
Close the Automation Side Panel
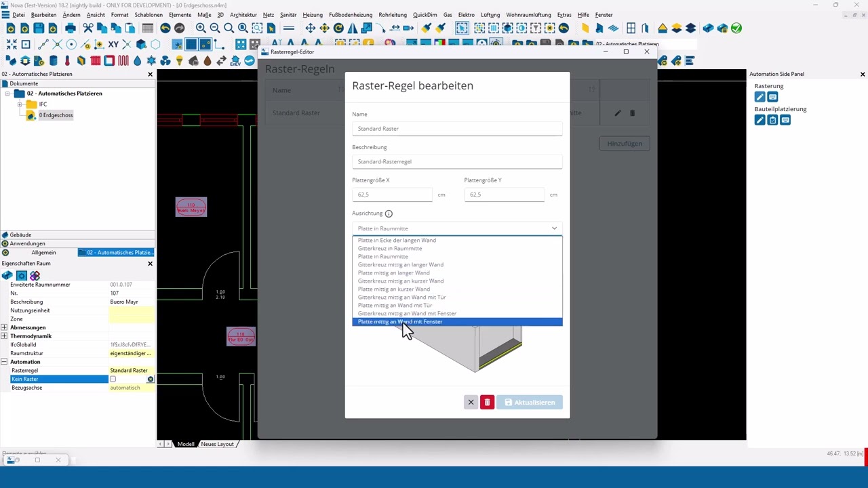[863, 74]
